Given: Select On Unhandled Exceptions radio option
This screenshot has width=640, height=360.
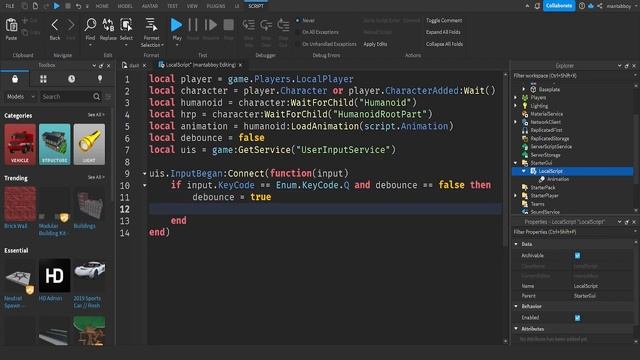Looking at the screenshot, I should click(x=298, y=44).
